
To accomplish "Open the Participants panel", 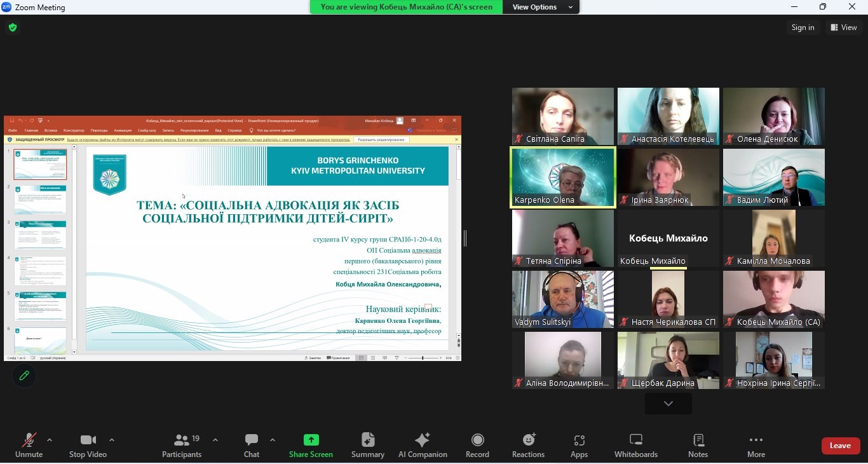I will point(182,445).
